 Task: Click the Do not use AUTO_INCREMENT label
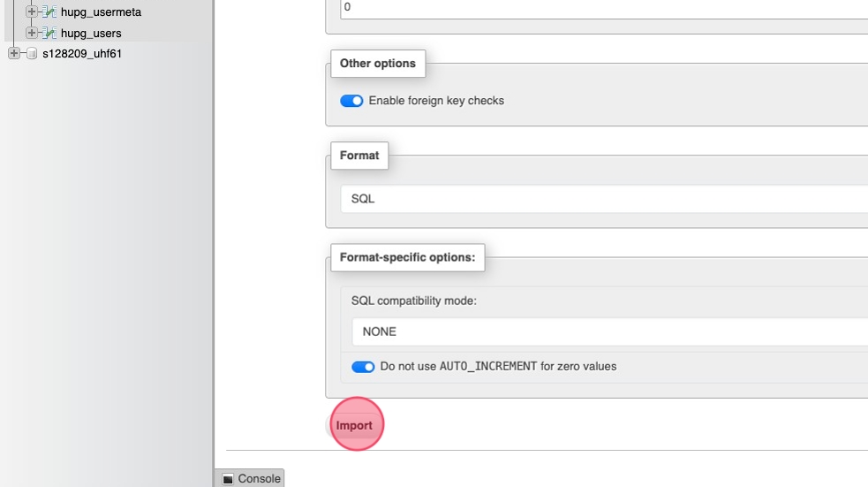tap(498, 366)
